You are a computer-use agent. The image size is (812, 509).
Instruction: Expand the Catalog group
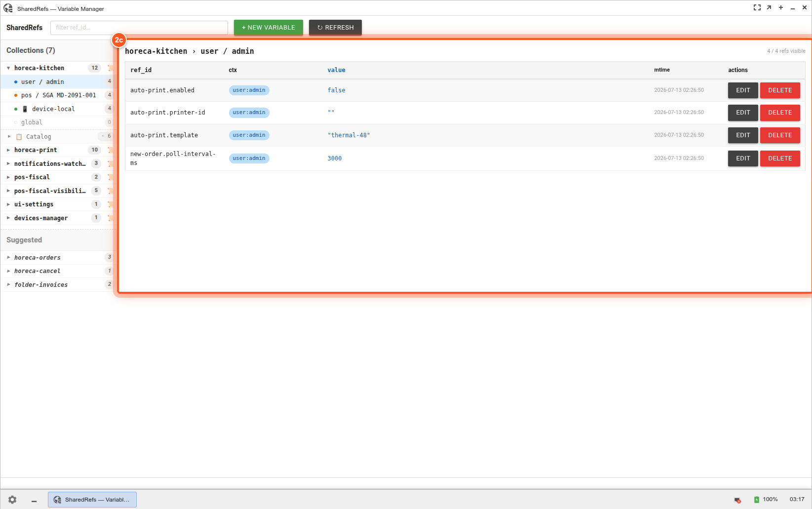click(x=9, y=136)
